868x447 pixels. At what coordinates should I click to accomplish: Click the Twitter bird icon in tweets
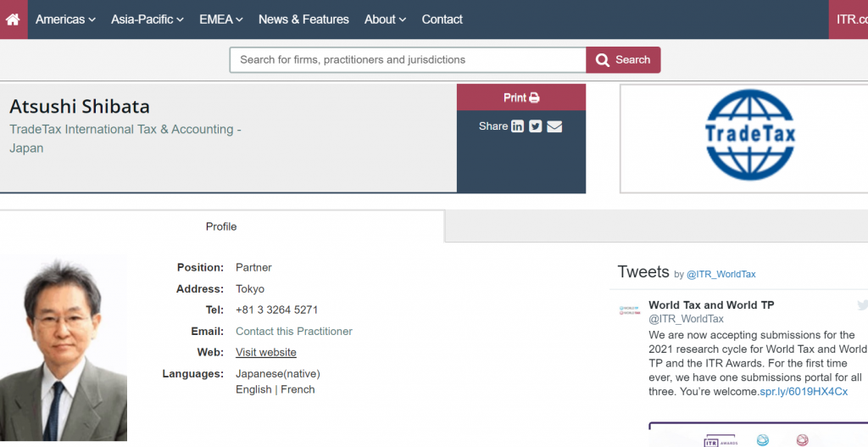coord(862,305)
